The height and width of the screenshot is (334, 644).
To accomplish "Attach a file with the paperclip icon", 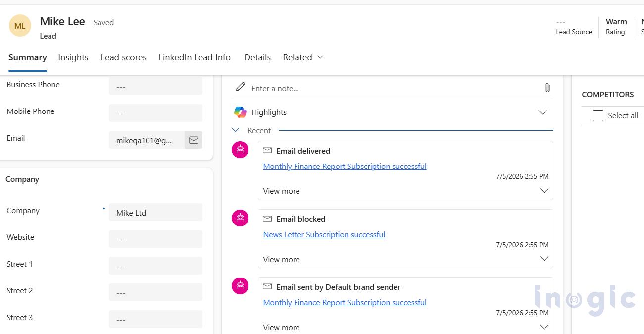I will 547,88.
